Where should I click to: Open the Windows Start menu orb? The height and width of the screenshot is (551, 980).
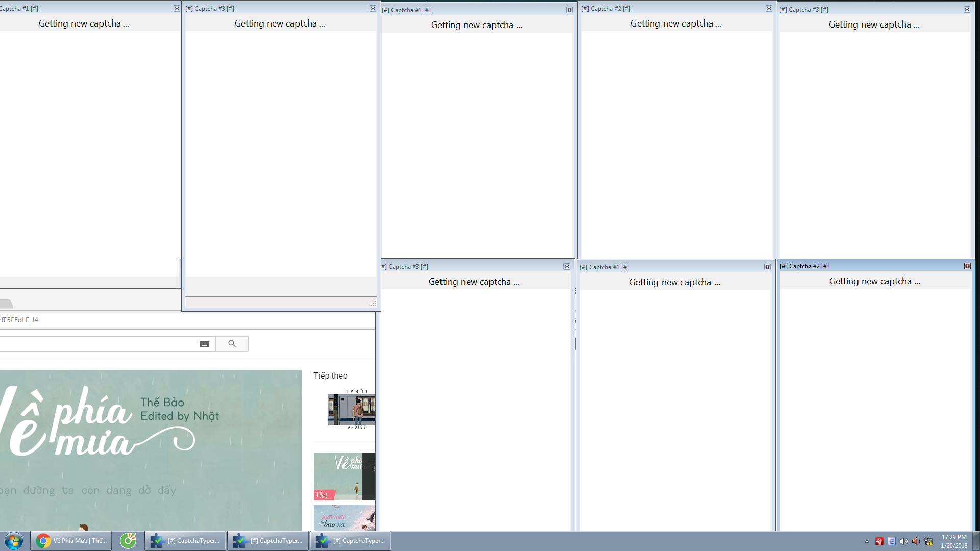[14, 541]
